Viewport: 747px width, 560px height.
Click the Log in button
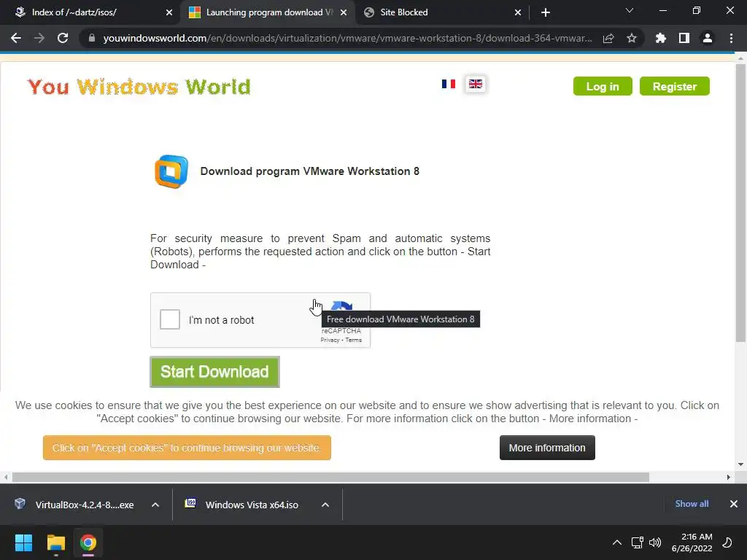(x=603, y=86)
